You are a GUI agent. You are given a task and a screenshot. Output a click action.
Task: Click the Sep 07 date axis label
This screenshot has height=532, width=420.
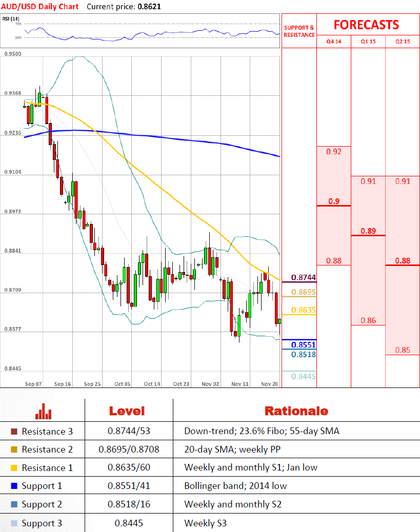[x=33, y=384]
